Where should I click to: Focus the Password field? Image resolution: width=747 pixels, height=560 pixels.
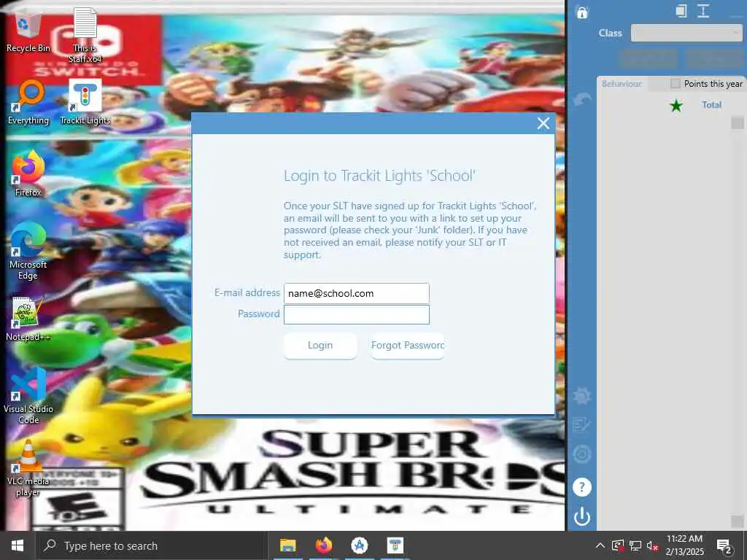coord(356,315)
